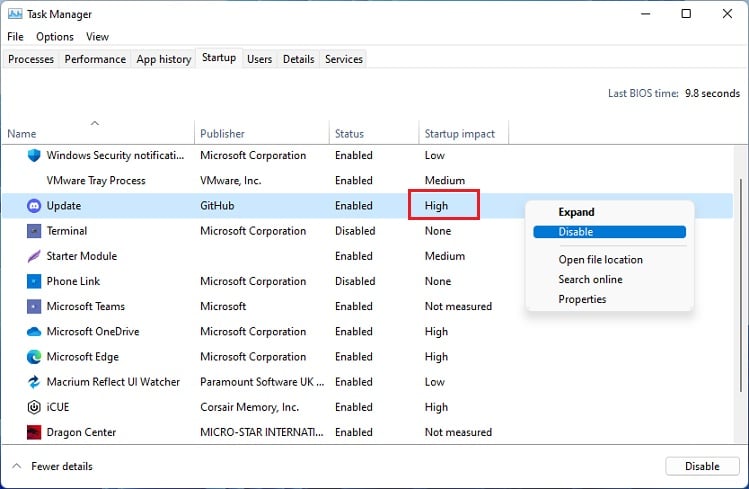Select Disable from the context menu
The width and height of the screenshot is (749, 489).
click(x=576, y=232)
